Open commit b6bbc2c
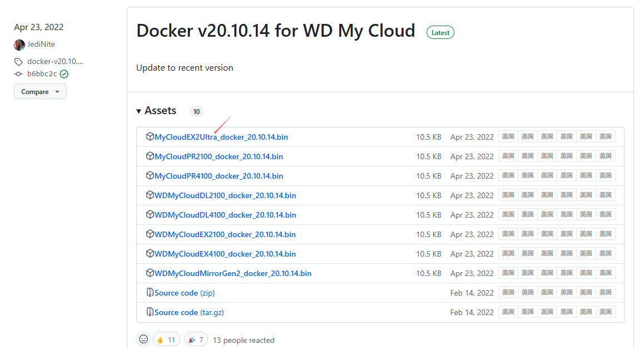 pyautogui.click(x=42, y=73)
